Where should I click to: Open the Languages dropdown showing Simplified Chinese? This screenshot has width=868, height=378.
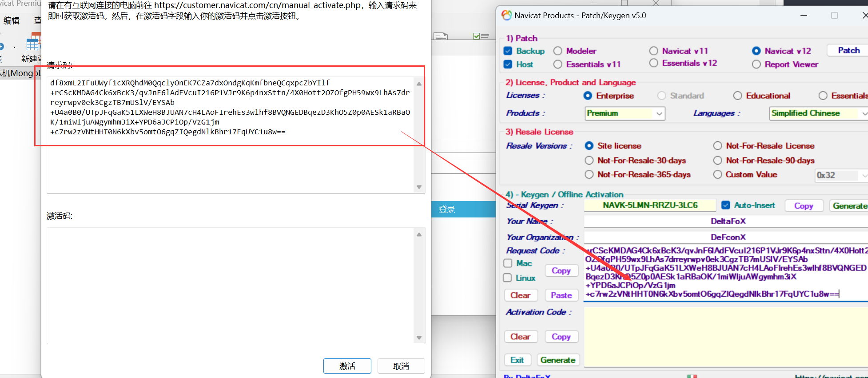point(819,113)
